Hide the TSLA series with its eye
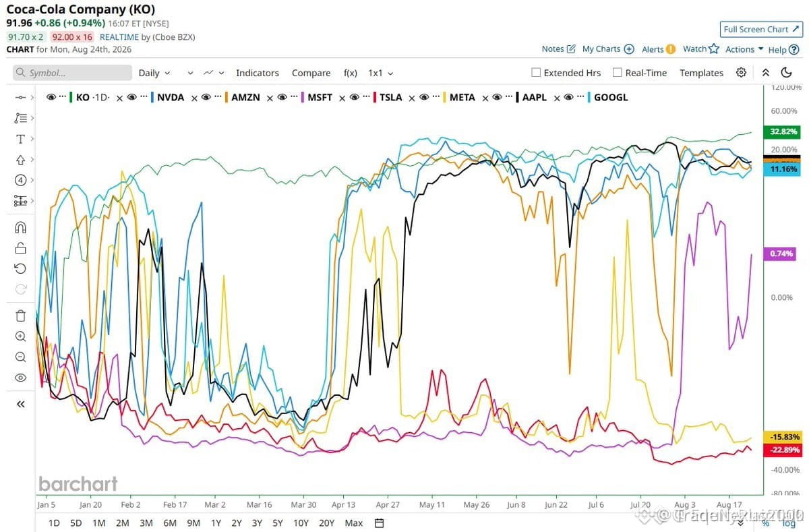The image size is (809, 532). tap(354, 97)
